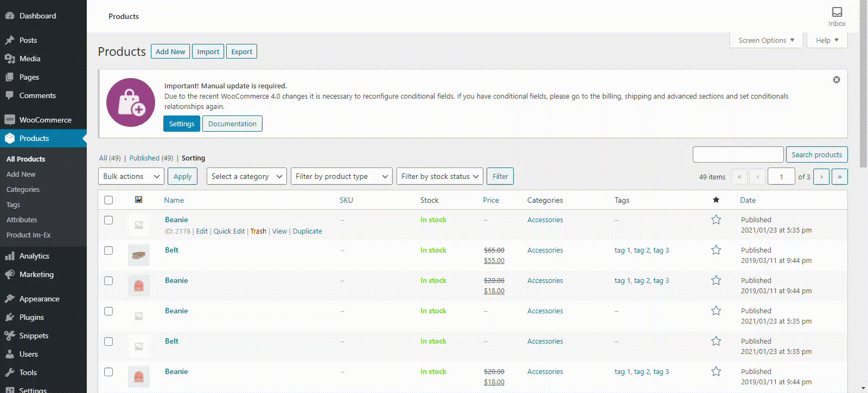
Task: Open Filter by product type dropdown
Action: click(342, 176)
